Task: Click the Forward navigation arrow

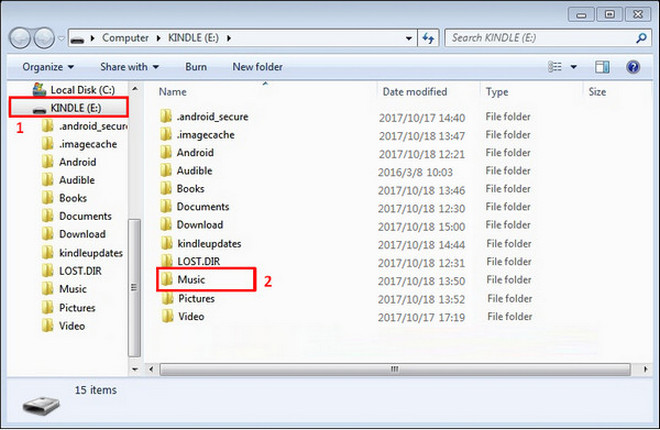Action: click(x=44, y=38)
